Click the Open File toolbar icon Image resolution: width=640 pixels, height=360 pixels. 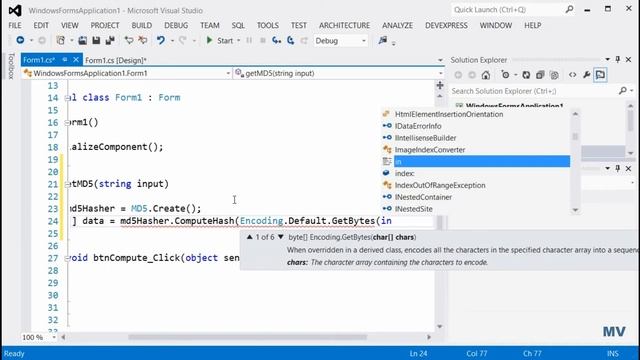click(x=82, y=40)
